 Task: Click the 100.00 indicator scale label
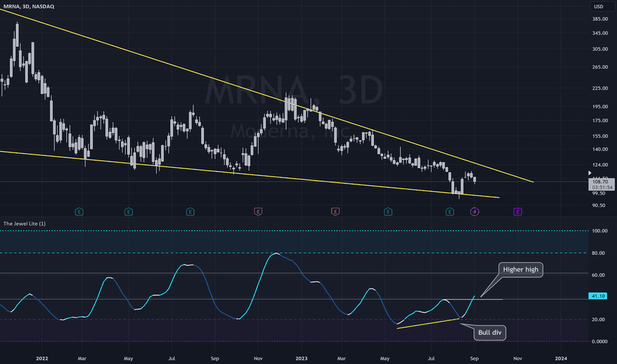(x=600, y=231)
